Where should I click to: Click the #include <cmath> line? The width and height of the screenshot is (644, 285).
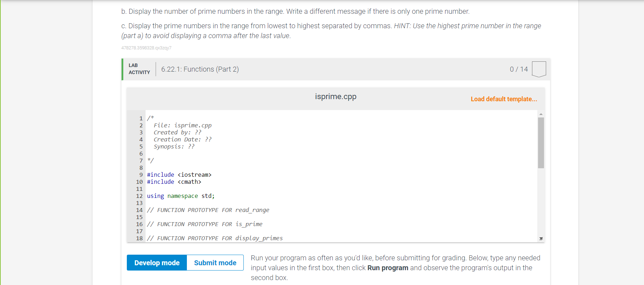click(x=174, y=182)
